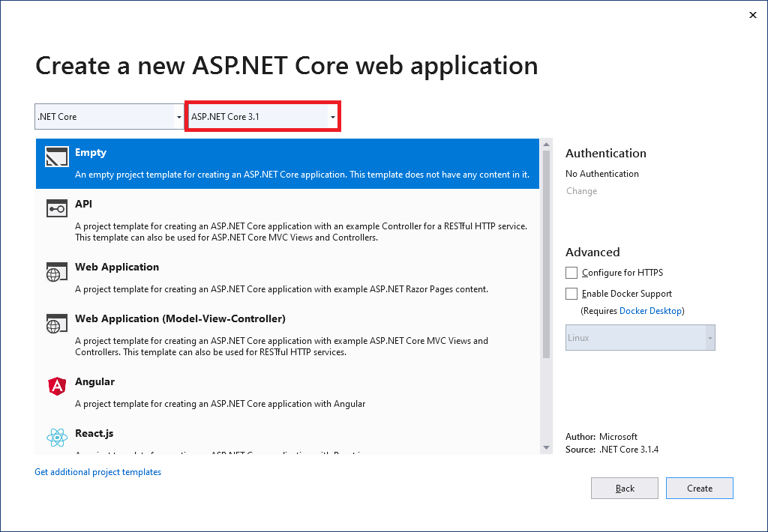The width and height of the screenshot is (768, 532).
Task: Click the Author Microsoft text
Action: click(x=601, y=437)
